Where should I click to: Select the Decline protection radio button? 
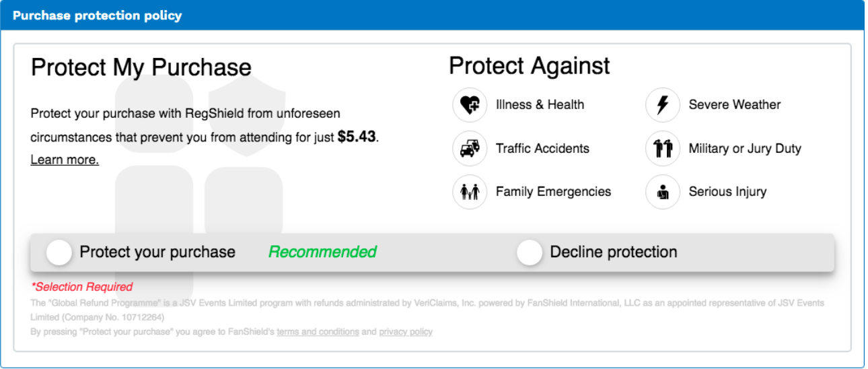[x=530, y=253]
